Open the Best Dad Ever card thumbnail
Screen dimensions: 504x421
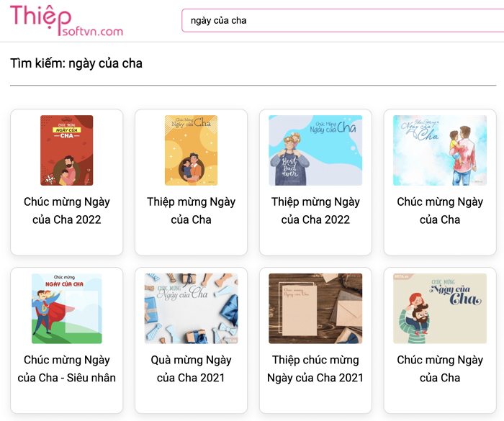(x=315, y=150)
